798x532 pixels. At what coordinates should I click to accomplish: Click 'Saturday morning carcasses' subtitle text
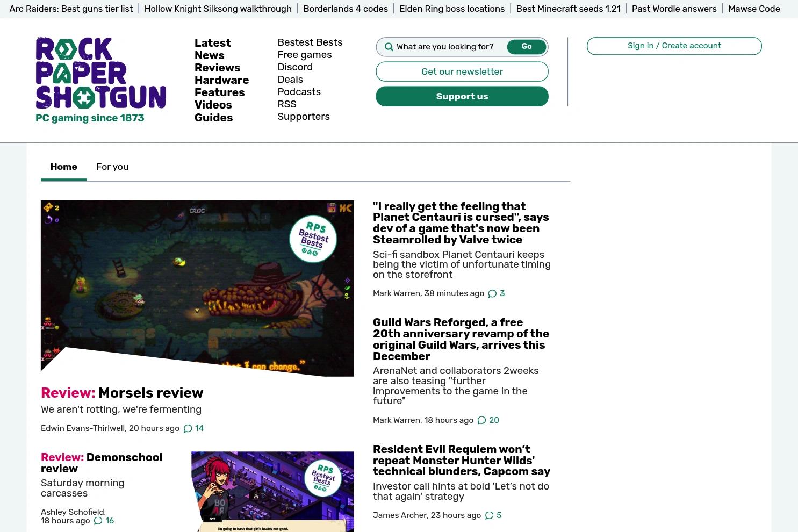(83, 488)
